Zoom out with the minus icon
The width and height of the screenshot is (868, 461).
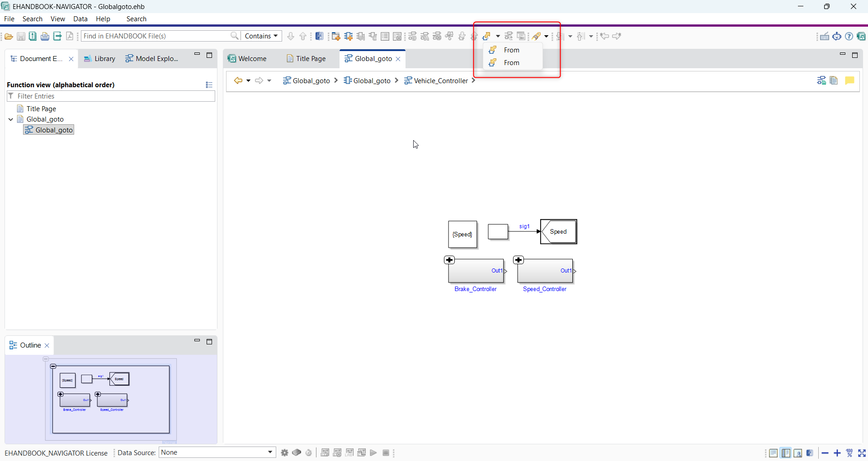(825, 453)
